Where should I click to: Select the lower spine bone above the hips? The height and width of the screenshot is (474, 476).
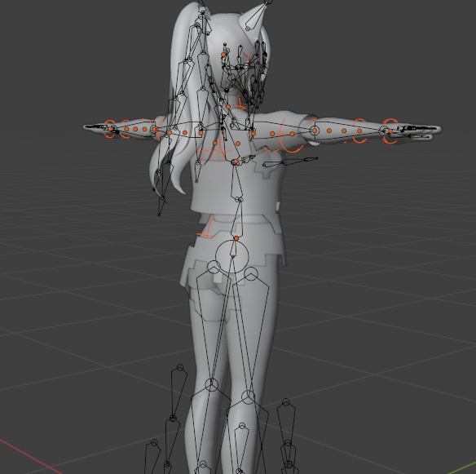[238, 218]
